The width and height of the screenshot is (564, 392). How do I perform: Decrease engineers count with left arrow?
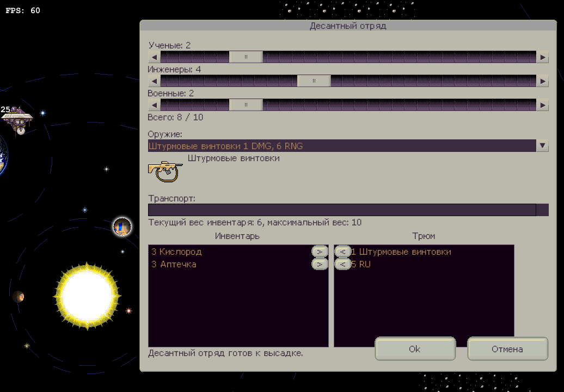point(154,81)
